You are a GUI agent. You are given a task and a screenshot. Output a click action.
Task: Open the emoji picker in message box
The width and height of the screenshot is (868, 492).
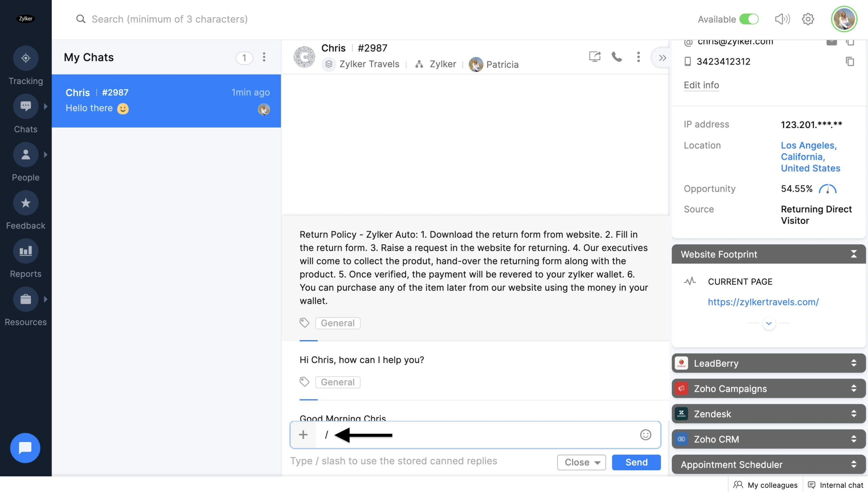tap(645, 435)
